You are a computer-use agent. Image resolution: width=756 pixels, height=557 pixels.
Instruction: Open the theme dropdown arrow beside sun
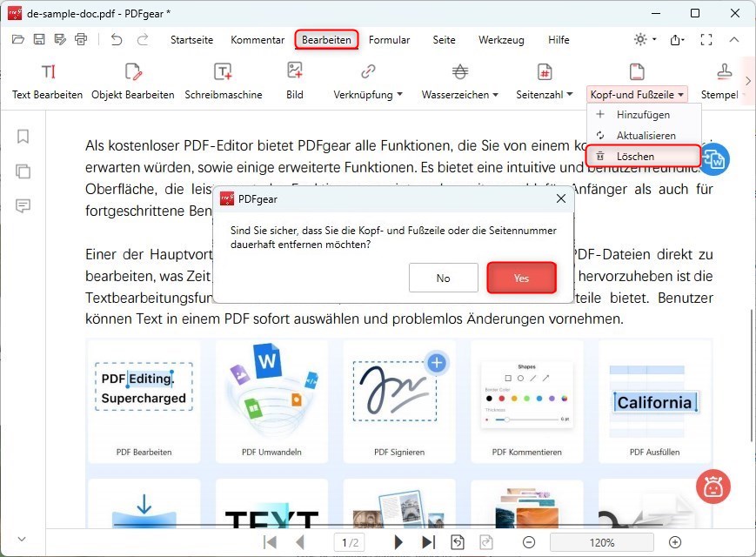click(x=654, y=39)
